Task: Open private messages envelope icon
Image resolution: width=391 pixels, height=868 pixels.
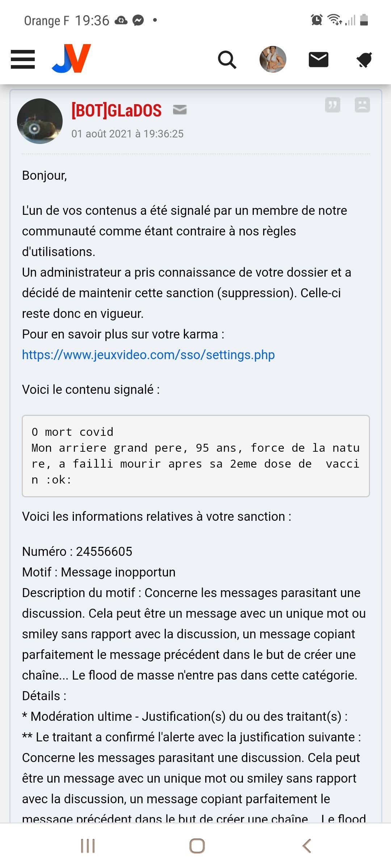Action: [x=319, y=60]
